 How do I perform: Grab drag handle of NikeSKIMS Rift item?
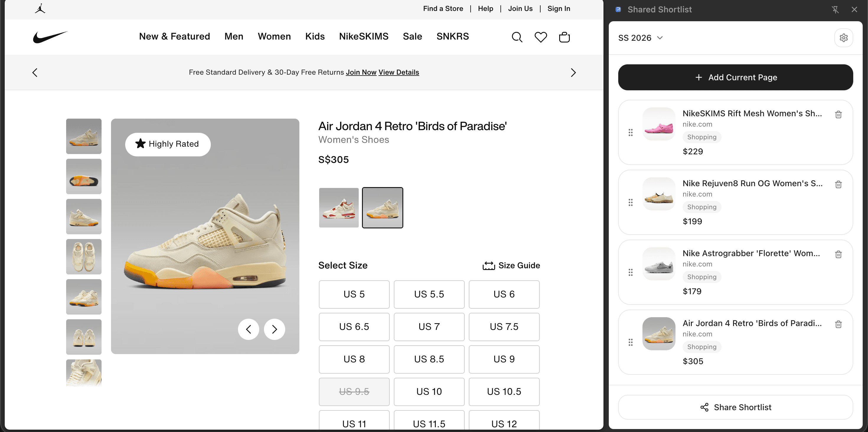(x=630, y=132)
